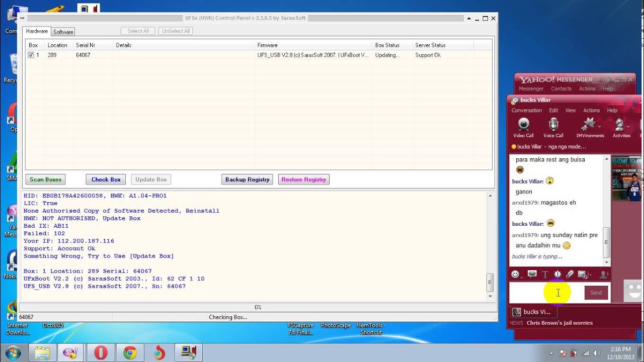Open photo sharing icon in chat toolbar
Viewport: 644px width, 362px height.
pyautogui.click(x=583, y=274)
